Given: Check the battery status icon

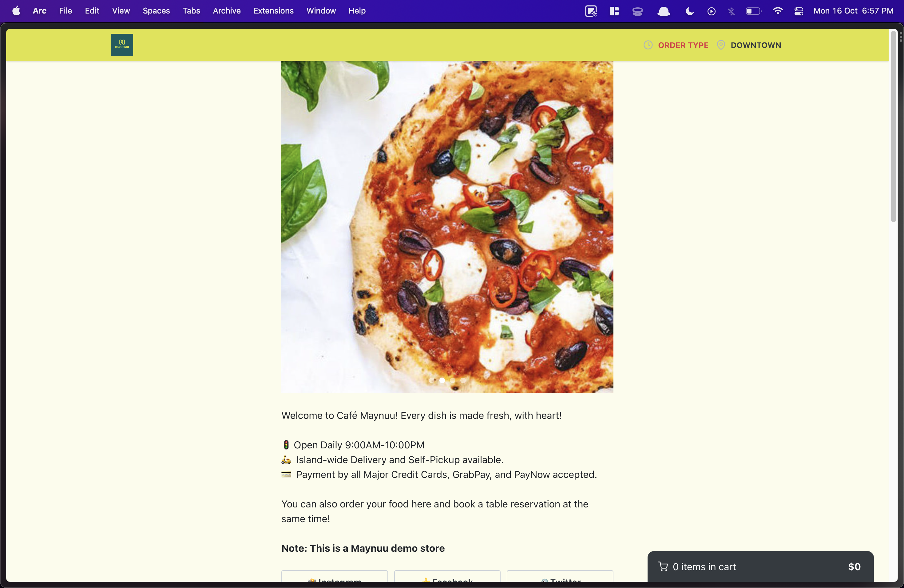Looking at the screenshot, I should point(754,11).
